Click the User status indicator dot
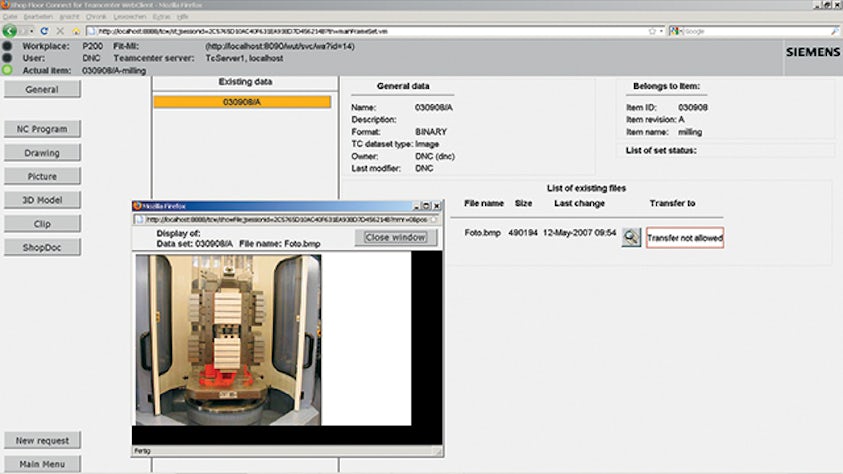Image resolution: width=843 pixels, height=474 pixels. (x=7, y=58)
